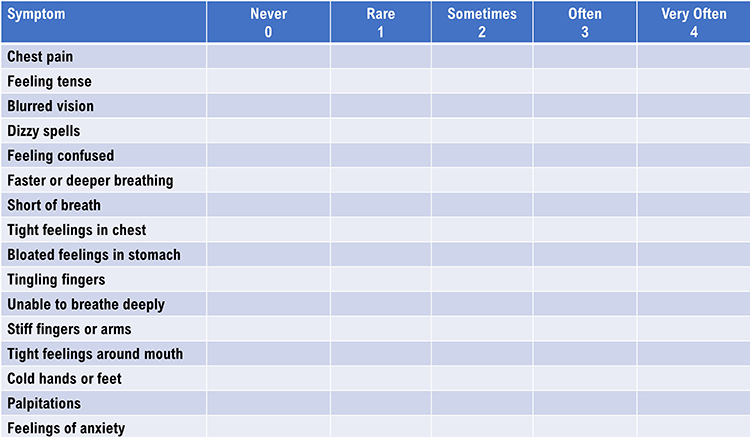Click the Tingling fingers row label
Image resolution: width=750 pixels, height=437 pixels.
[56, 280]
